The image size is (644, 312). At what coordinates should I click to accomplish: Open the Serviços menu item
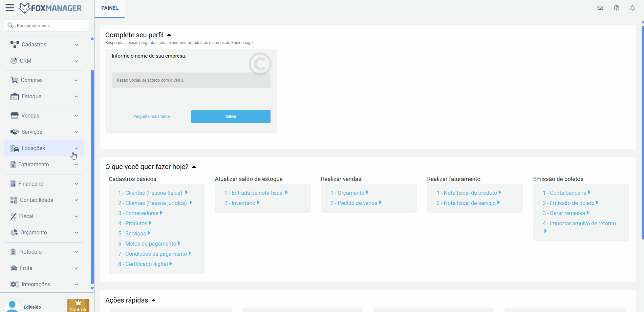(x=44, y=132)
